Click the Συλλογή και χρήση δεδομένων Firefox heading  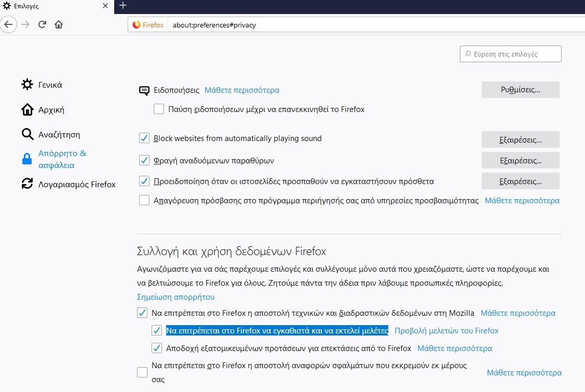(232, 251)
